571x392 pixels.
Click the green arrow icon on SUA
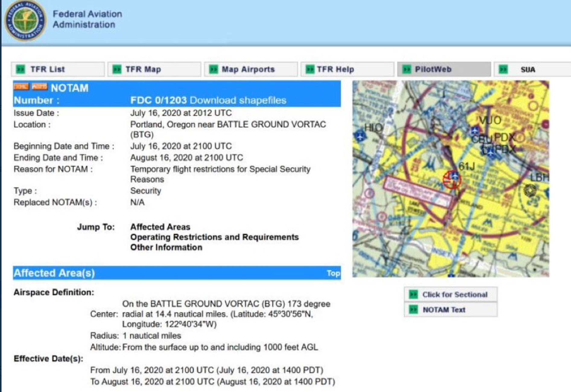(x=503, y=69)
